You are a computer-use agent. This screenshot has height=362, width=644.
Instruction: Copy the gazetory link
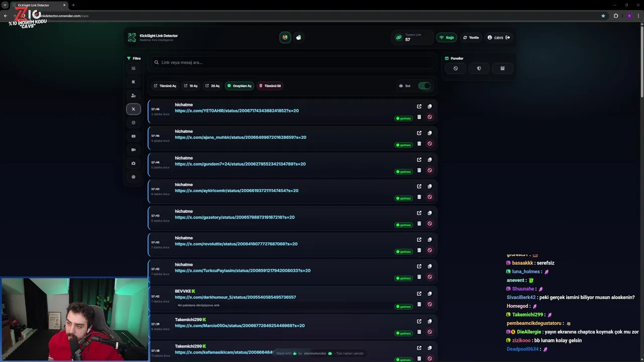(430, 213)
